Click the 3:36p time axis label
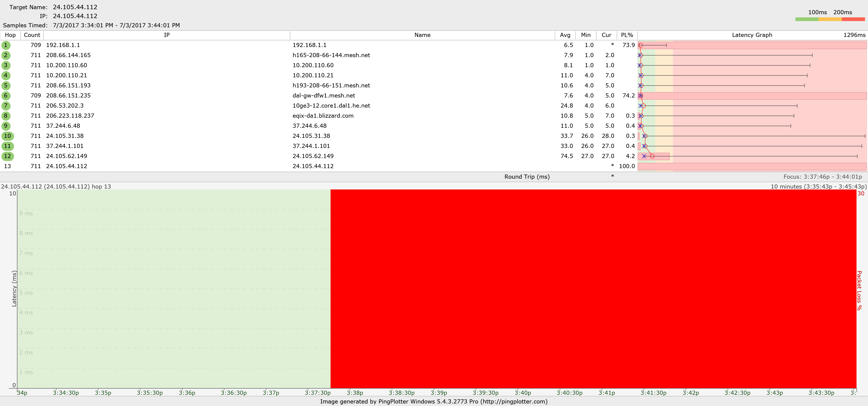 (187, 393)
